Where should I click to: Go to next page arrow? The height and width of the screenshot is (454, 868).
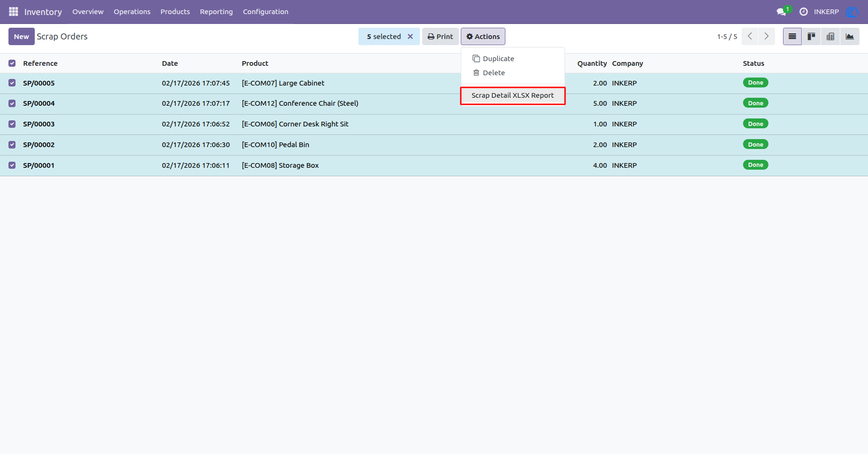click(767, 37)
